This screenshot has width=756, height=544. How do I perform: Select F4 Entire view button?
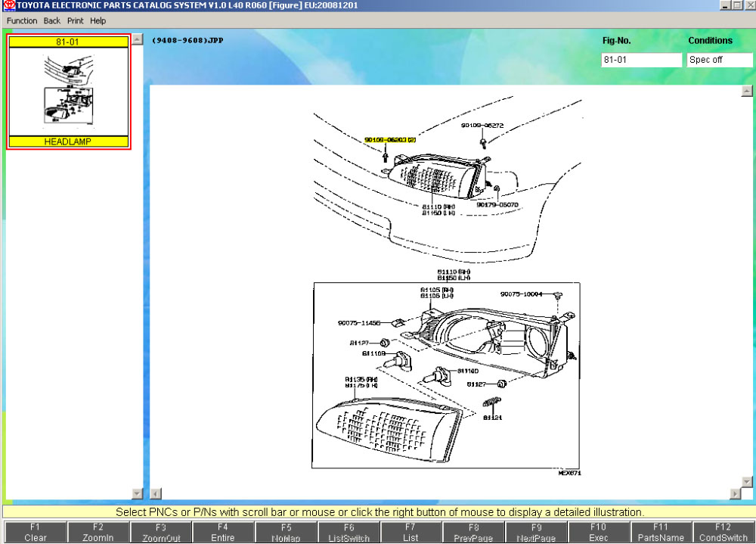[x=222, y=533]
